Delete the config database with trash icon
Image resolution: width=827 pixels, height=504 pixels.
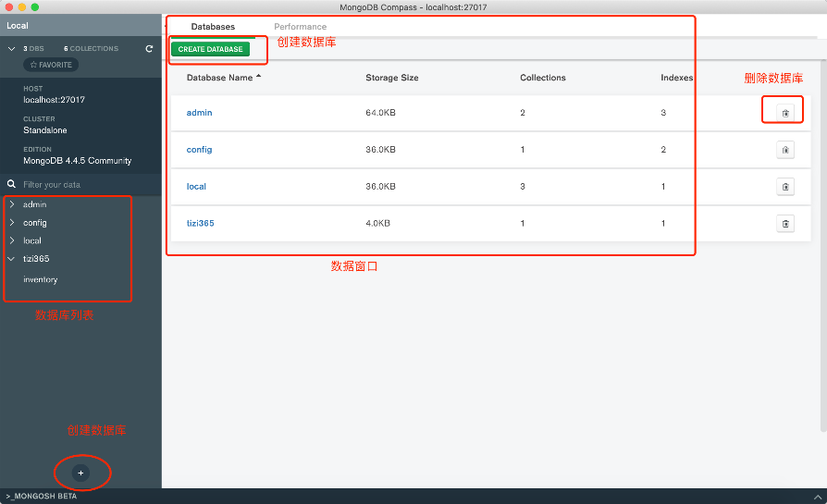click(x=785, y=150)
